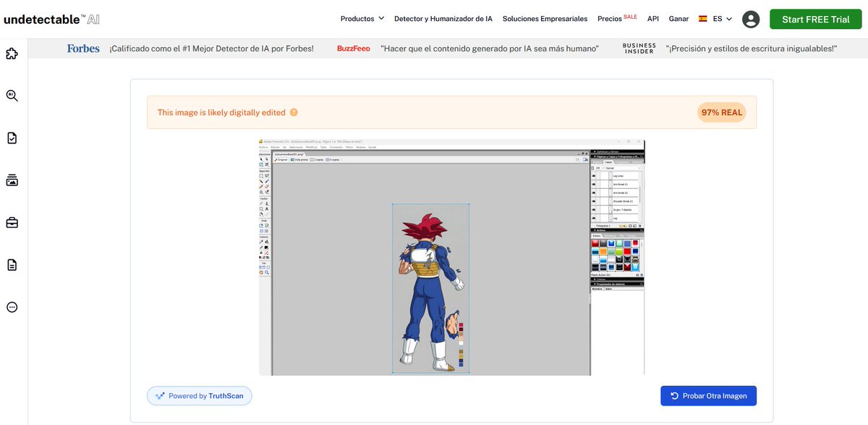
Task: Open the API menu item
Action: pos(653,19)
